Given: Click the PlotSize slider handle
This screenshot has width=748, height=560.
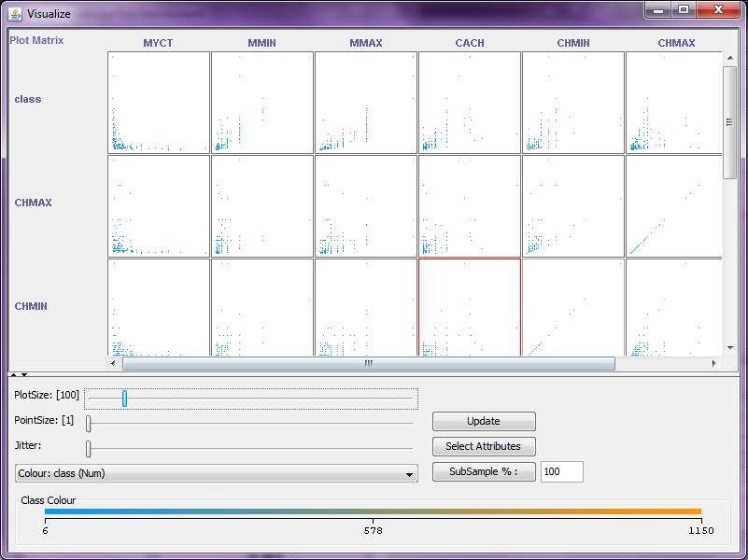Looking at the screenshot, I should [x=124, y=399].
